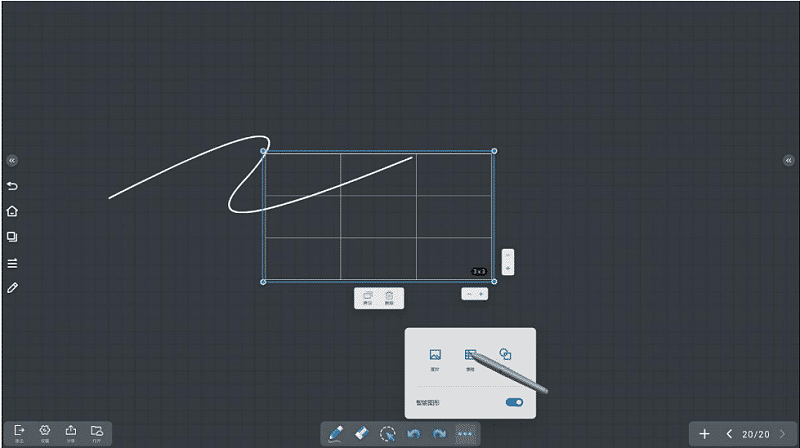Click the shapes icon in popup

(505, 355)
